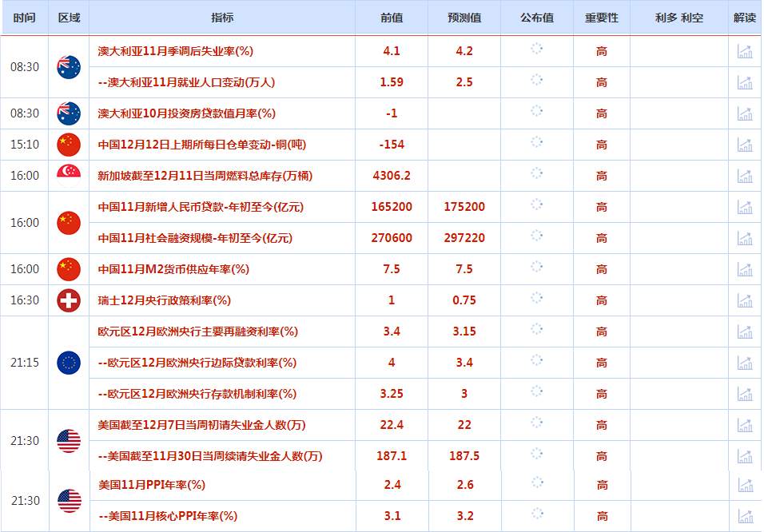Viewport: 764px width, 532px height.
Task: Open chart icon for 美国11月PPI年率 row
Action: point(745,485)
